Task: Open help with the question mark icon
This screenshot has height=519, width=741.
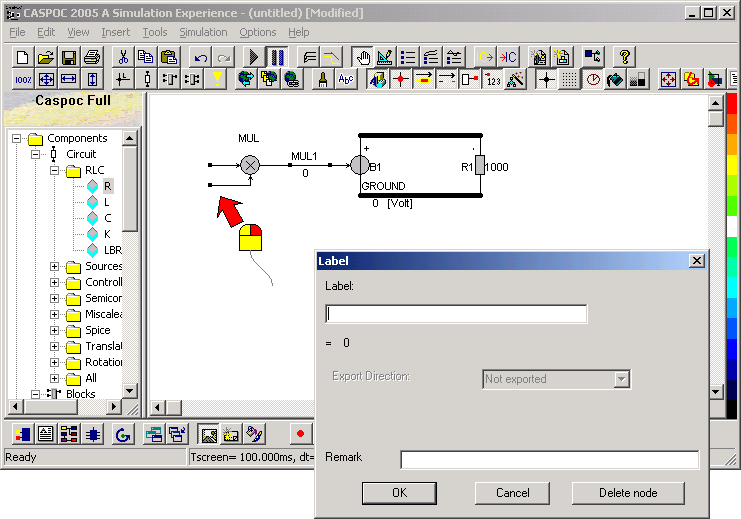Action: click(624, 57)
